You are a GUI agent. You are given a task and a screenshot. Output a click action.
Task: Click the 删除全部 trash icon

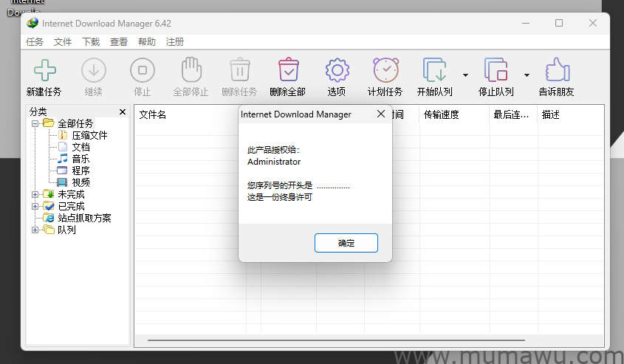tap(289, 69)
